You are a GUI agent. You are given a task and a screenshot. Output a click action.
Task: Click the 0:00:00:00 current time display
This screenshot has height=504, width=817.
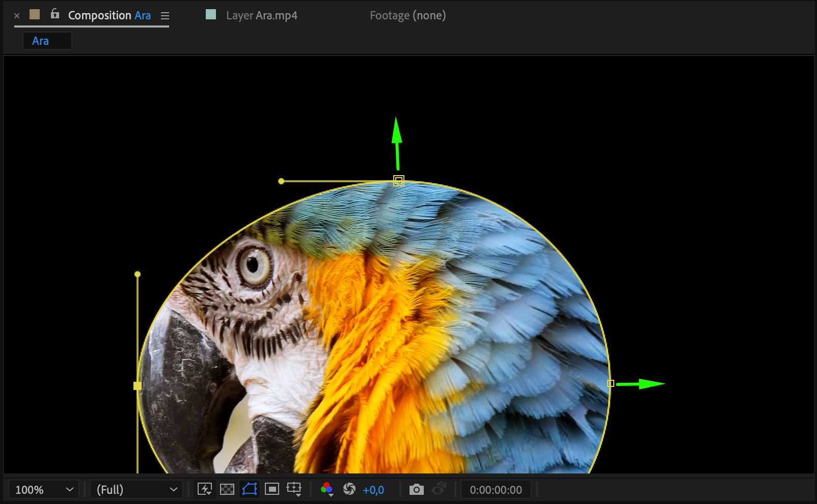[496, 490]
